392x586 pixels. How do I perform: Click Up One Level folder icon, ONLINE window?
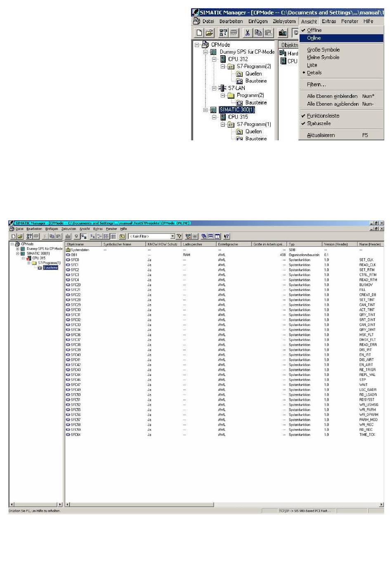tap(122, 236)
